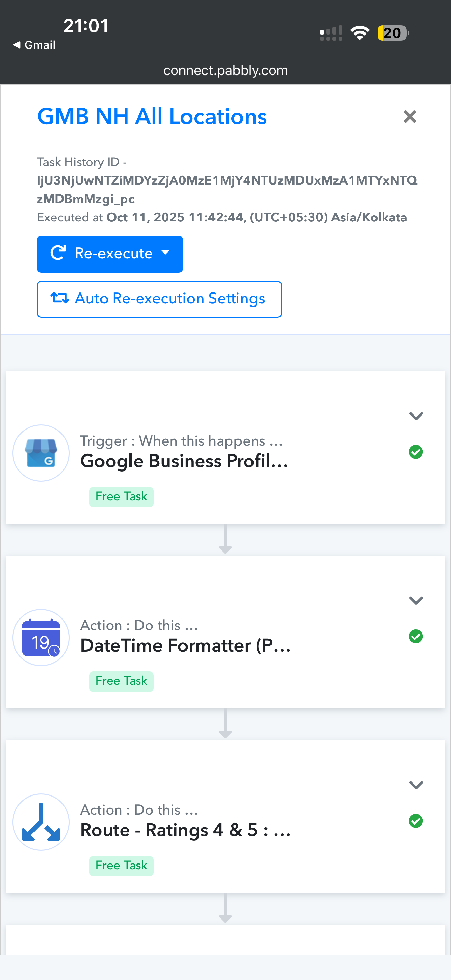Click the Router split-arrows icon
Screen dimensions: 451x980
click(x=41, y=822)
